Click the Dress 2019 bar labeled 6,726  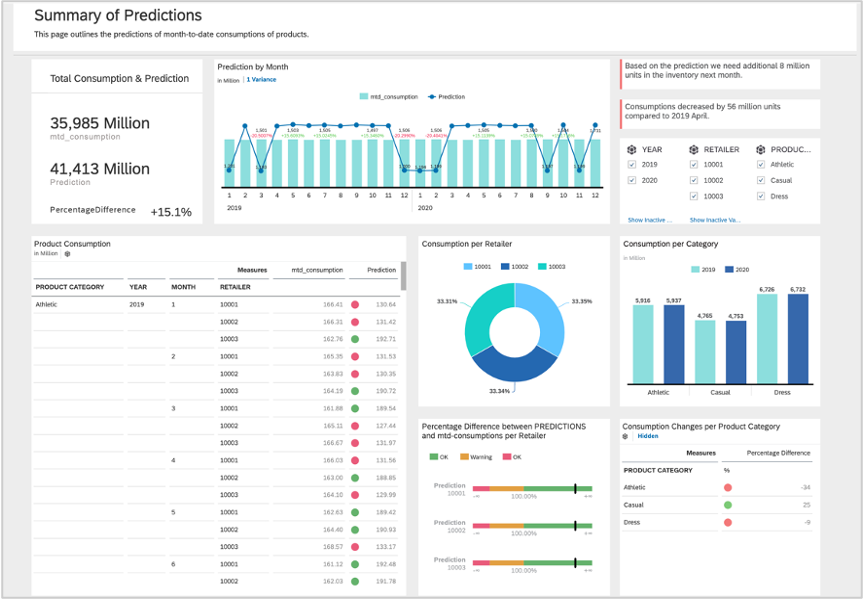(767, 339)
